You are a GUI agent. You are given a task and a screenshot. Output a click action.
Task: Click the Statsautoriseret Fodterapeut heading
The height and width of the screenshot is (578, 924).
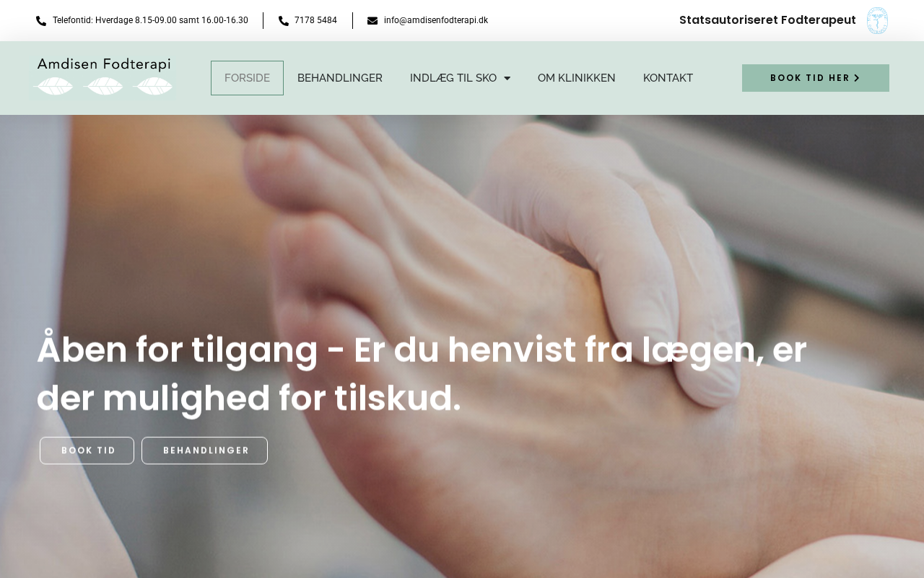click(x=767, y=20)
